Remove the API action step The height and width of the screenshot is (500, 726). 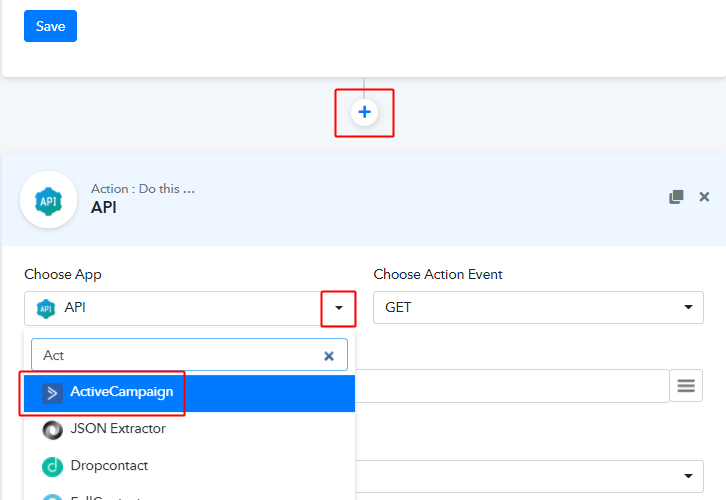click(x=704, y=197)
